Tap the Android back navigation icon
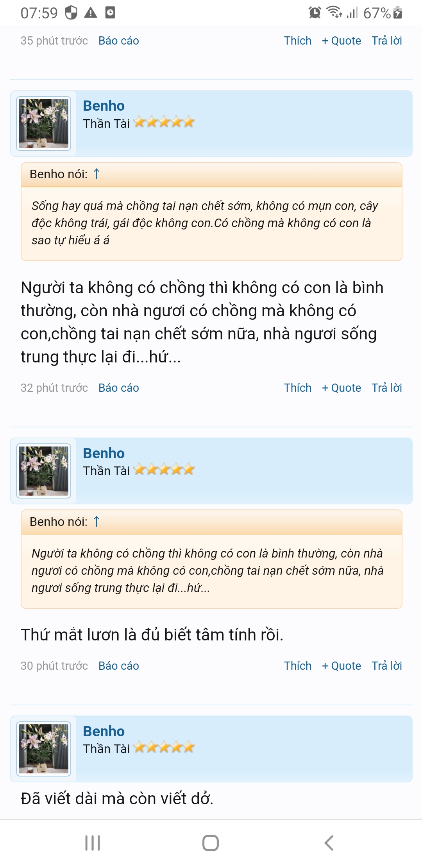This screenshot has height=868, width=422. (329, 843)
